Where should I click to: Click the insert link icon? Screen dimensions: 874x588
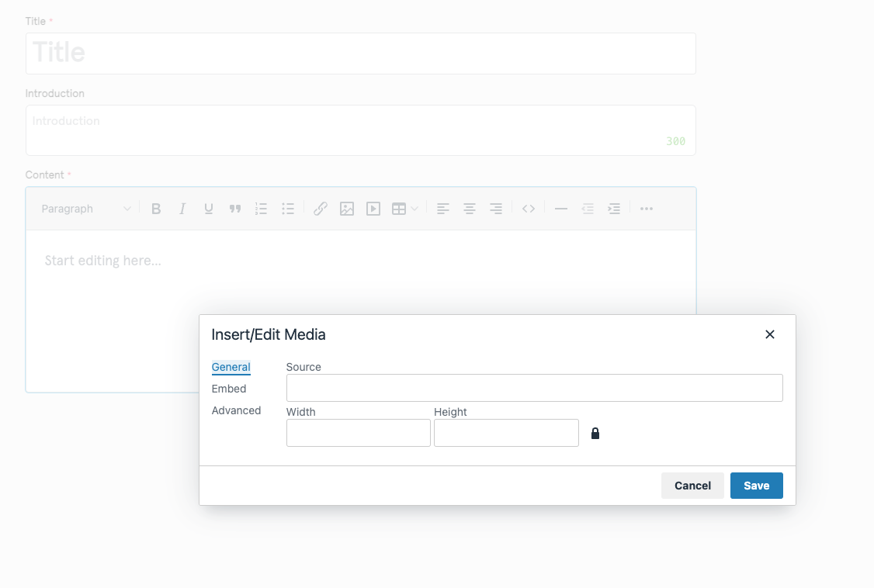click(321, 209)
